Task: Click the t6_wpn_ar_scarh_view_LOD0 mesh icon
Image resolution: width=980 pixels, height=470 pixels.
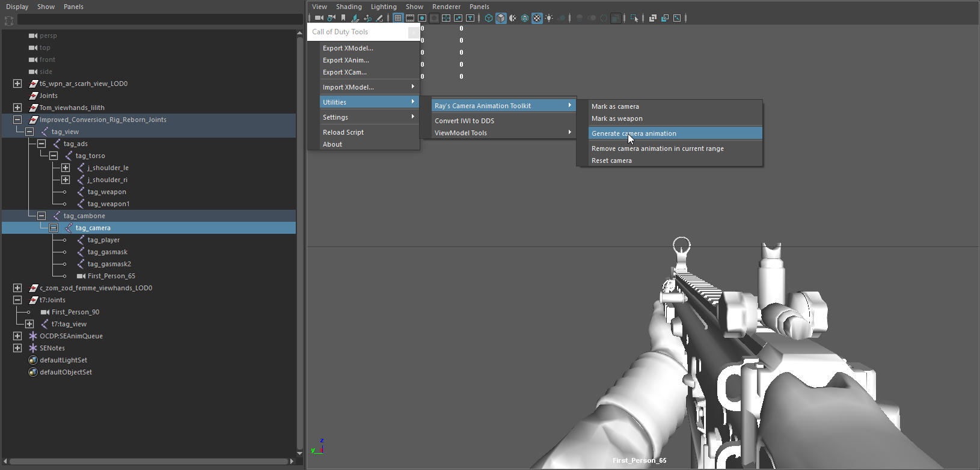Action: 34,84
